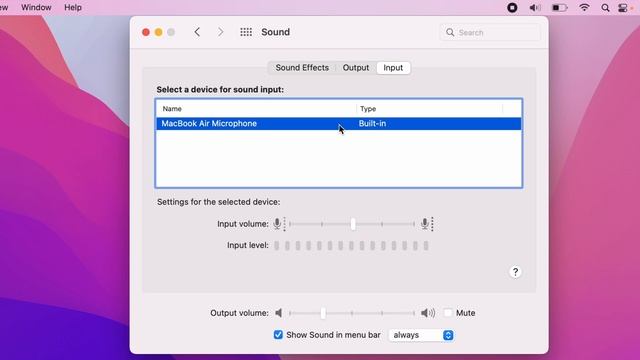Viewport: 640px width, 360px height.
Task: Open Control Center in menu bar
Action: click(x=623, y=8)
